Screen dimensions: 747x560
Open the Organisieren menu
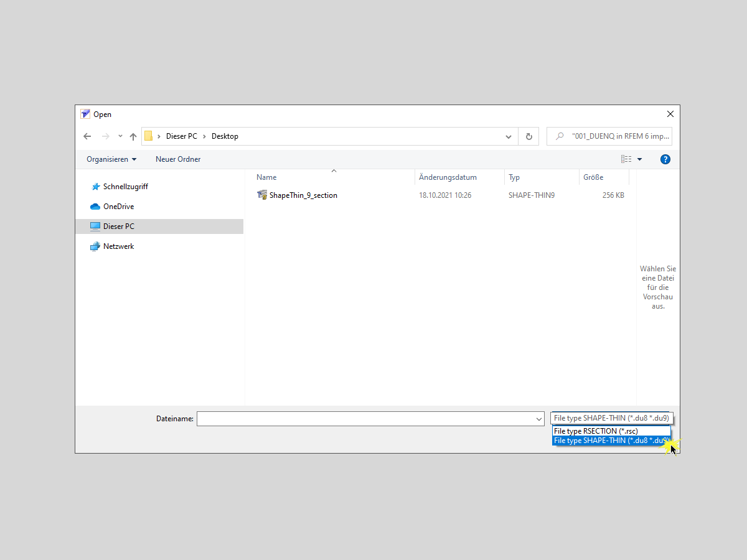point(110,159)
